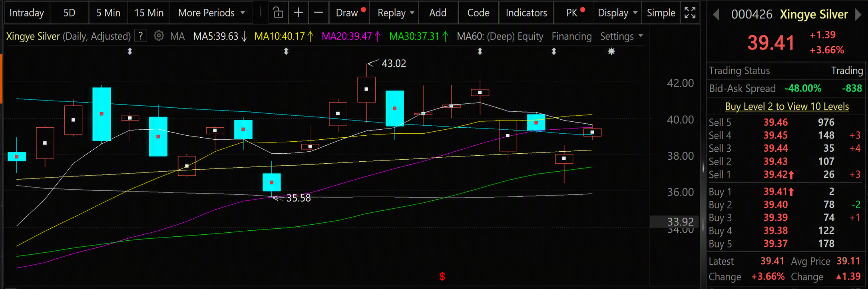The height and width of the screenshot is (289, 868).
Task: Go to next stock with right arrow
Action: point(858,15)
